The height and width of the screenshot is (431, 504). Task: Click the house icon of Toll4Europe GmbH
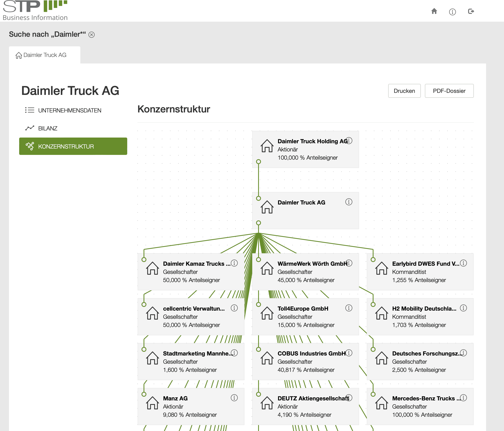267,313
